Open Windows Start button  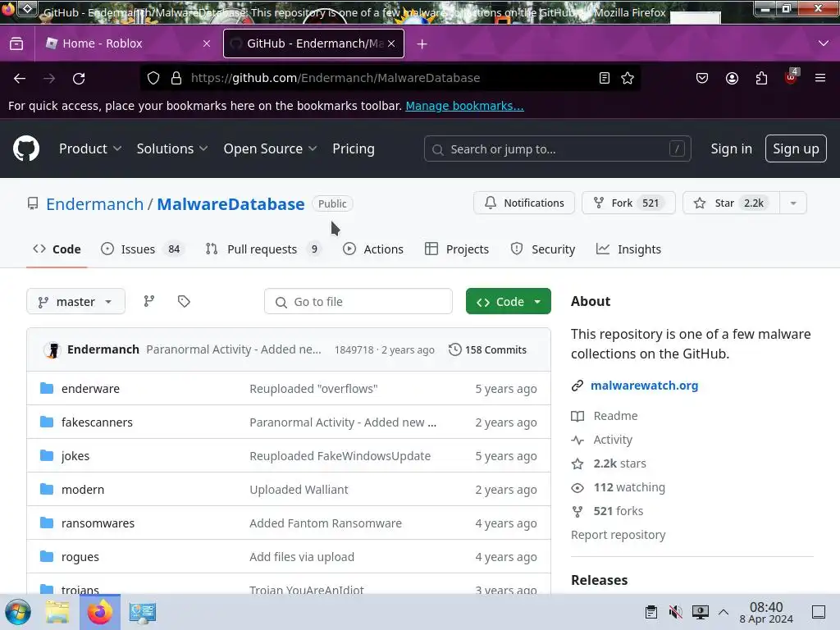[18, 612]
